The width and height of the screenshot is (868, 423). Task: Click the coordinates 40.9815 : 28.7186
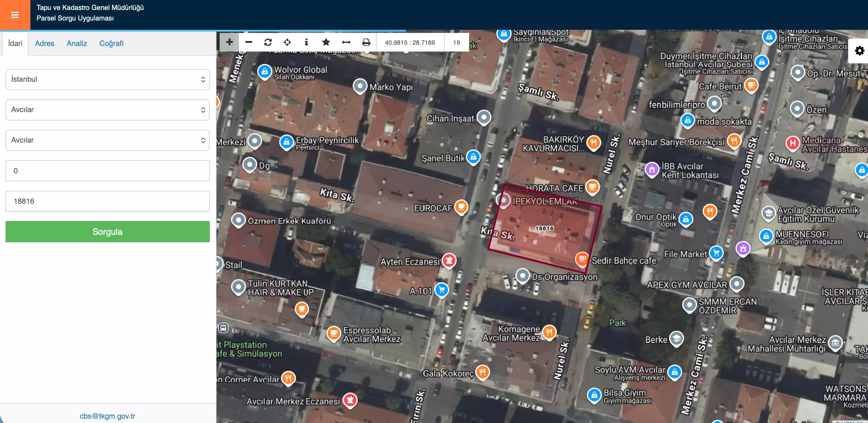click(x=410, y=43)
